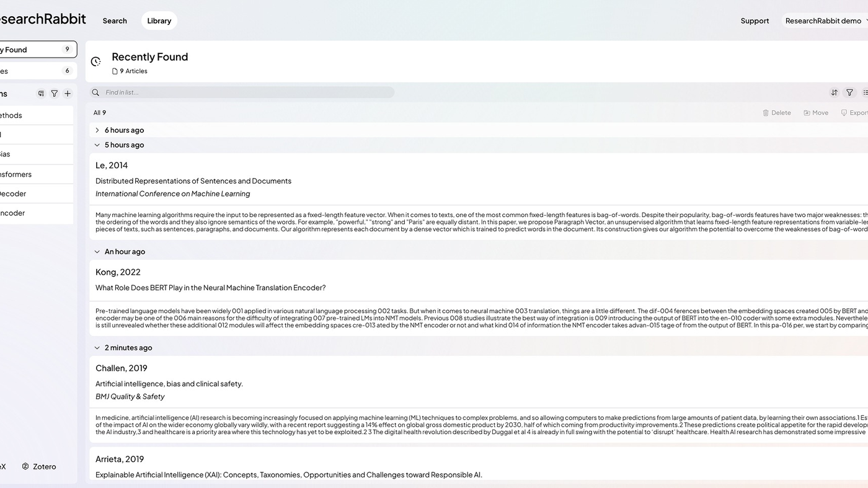Click the collections sort icon in sidebar
The height and width of the screenshot is (488, 868).
[x=41, y=94]
